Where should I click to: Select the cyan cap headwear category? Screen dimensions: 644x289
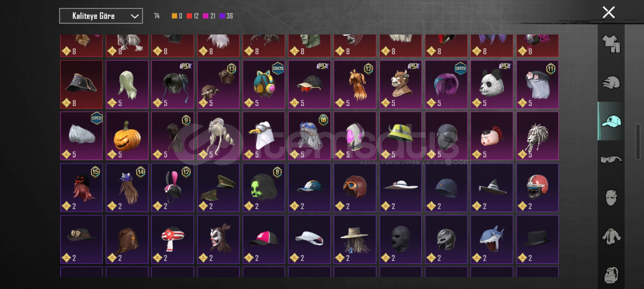611,121
